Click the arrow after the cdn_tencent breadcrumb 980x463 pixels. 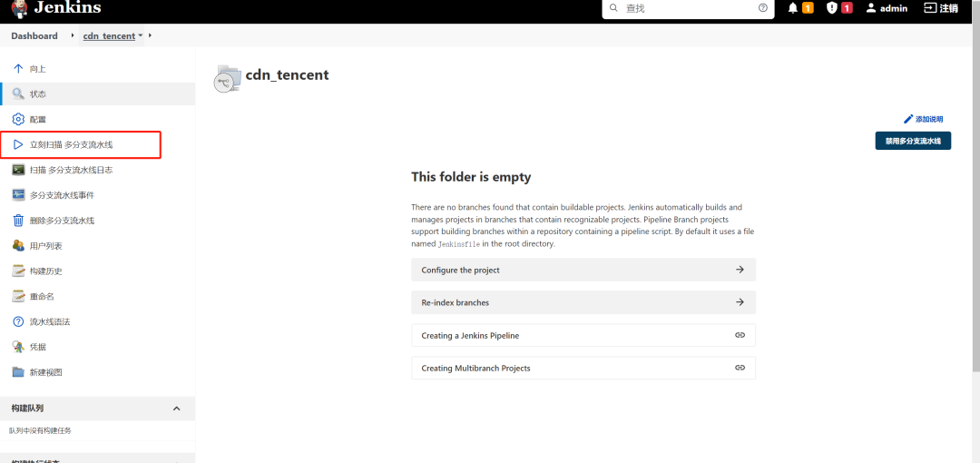click(150, 36)
